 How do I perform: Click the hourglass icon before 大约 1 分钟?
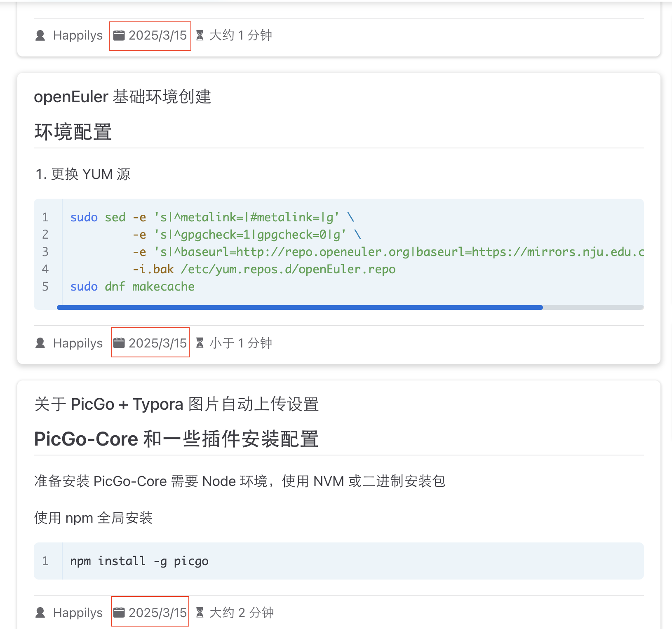pos(201,35)
